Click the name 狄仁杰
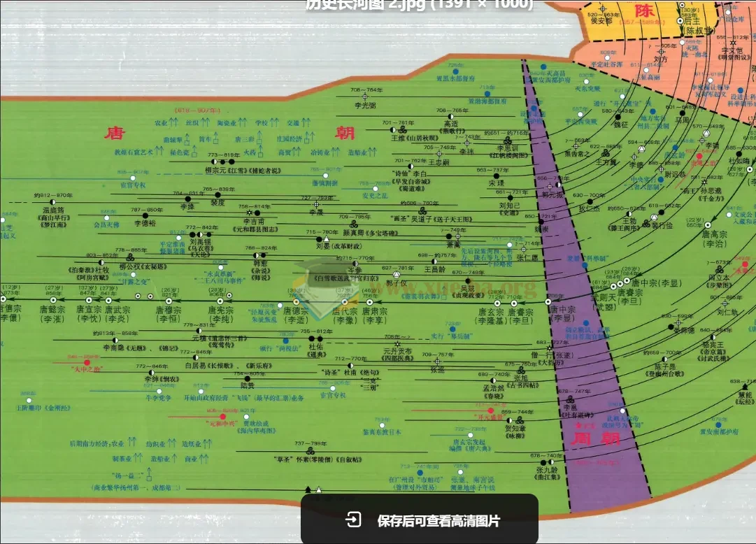Image resolution: width=756 pixels, height=544 pixels. (589, 208)
